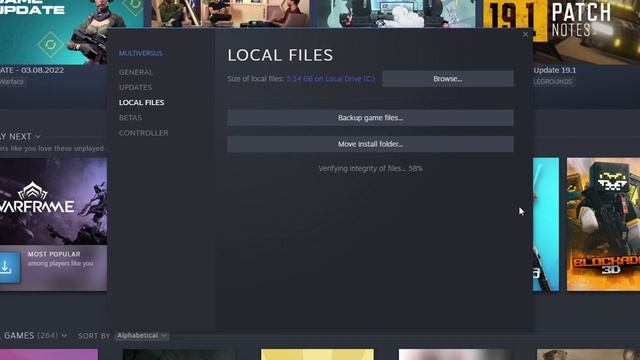The image size is (640, 360).
Task: Click Move install folder button
Action: [x=370, y=144]
